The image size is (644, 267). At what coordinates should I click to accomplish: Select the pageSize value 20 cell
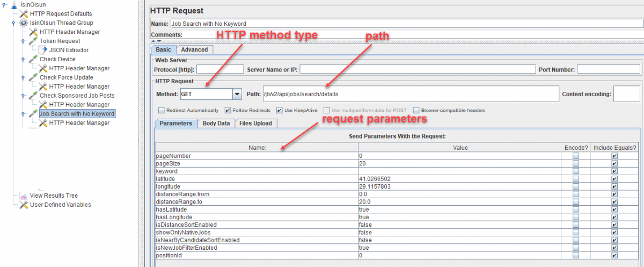(x=460, y=163)
